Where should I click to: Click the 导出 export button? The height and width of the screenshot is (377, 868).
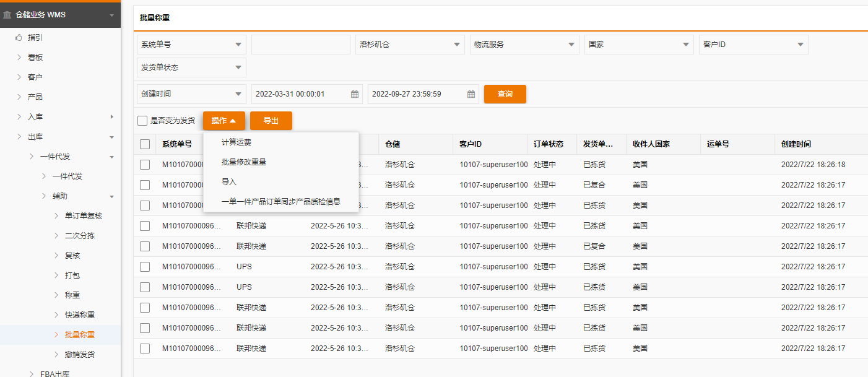(x=271, y=121)
